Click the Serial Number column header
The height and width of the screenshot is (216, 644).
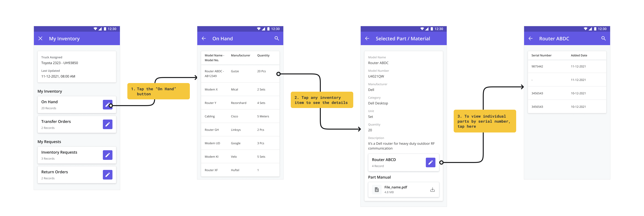(541, 55)
